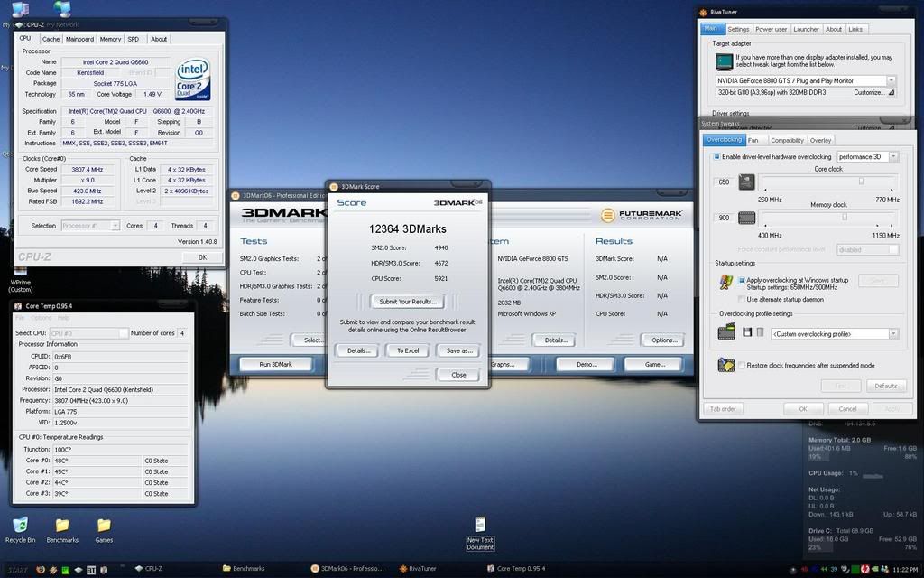Image resolution: width=924 pixels, height=578 pixels.
Task: Click the restore clock frequencies icon in RivaTuner
Action: 726,365
